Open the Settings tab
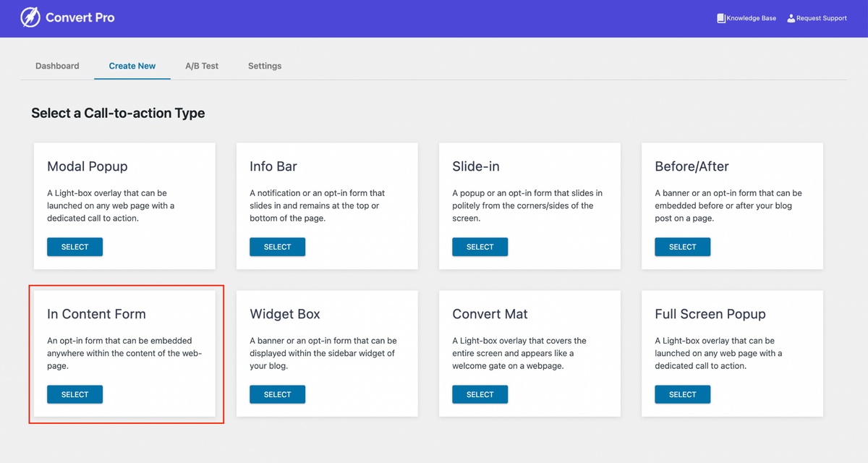The image size is (868, 463). click(264, 65)
